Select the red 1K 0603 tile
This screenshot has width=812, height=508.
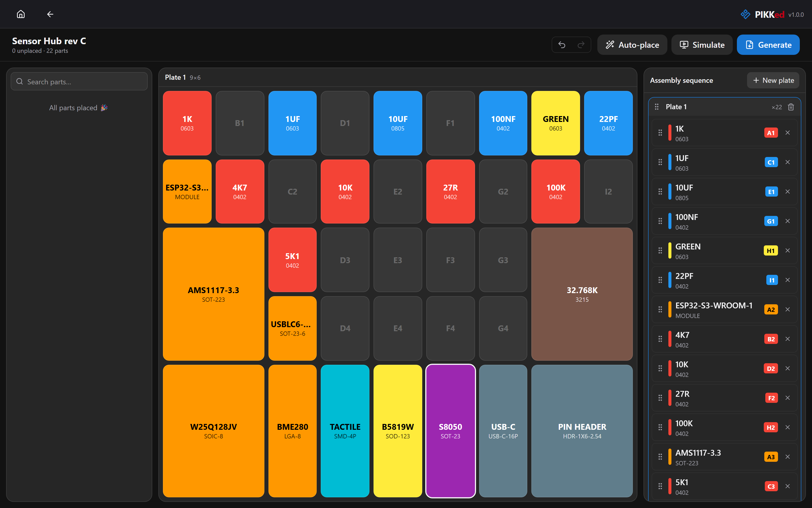point(187,123)
